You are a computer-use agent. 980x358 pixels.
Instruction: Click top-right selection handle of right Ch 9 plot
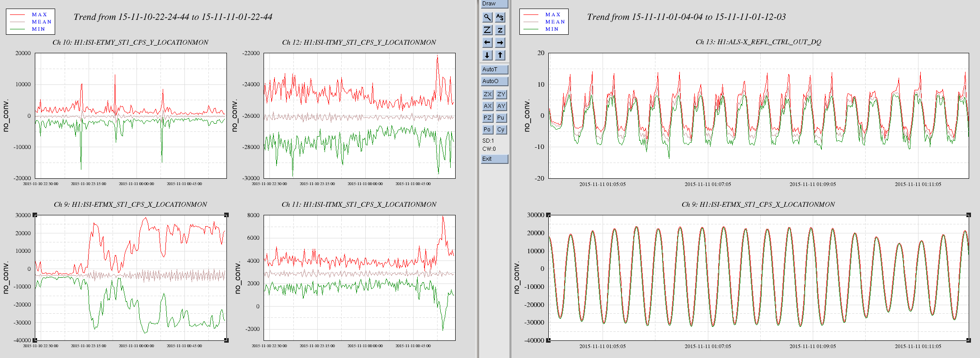point(969,215)
